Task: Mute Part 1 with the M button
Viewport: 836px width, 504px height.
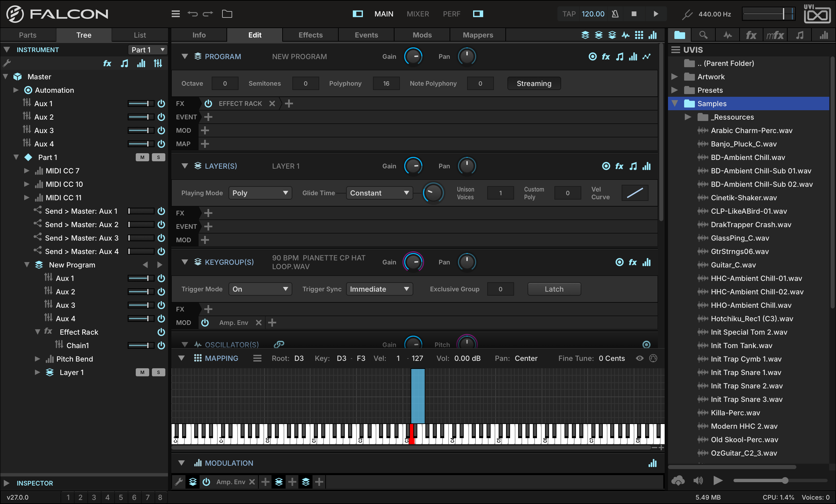Action: [x=142, y=157]
